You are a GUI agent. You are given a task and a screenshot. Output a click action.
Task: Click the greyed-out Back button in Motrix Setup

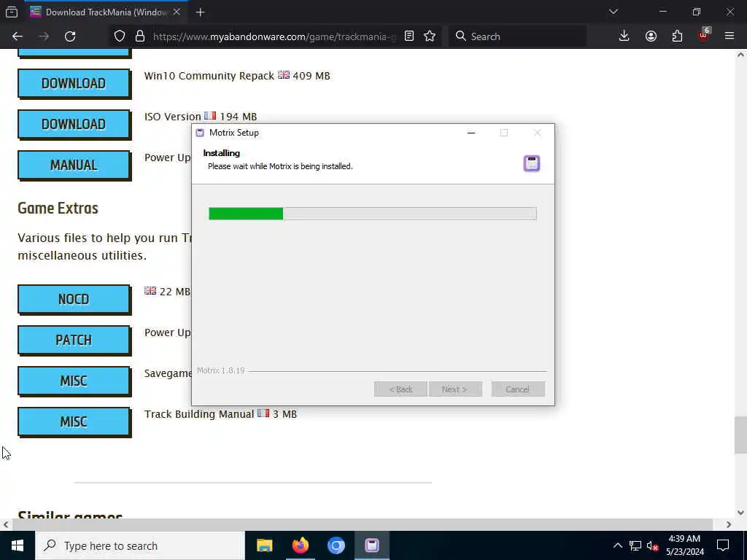(x=400, y=389)
